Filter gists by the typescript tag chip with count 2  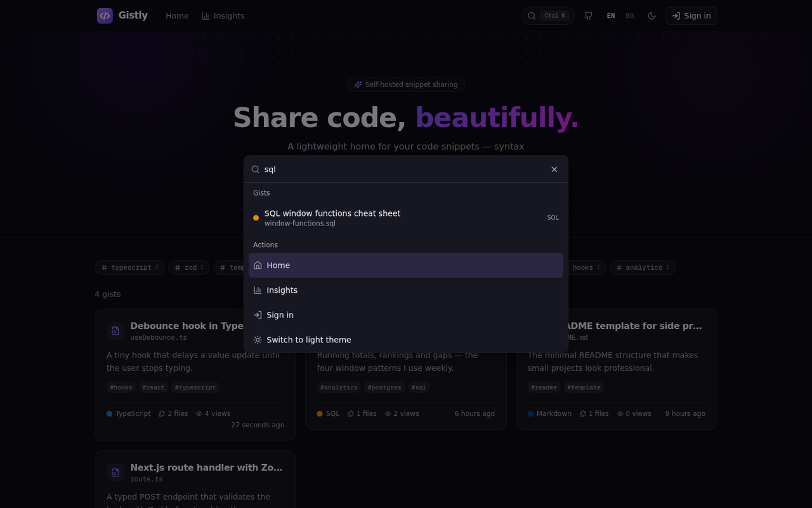click(129, 268)
